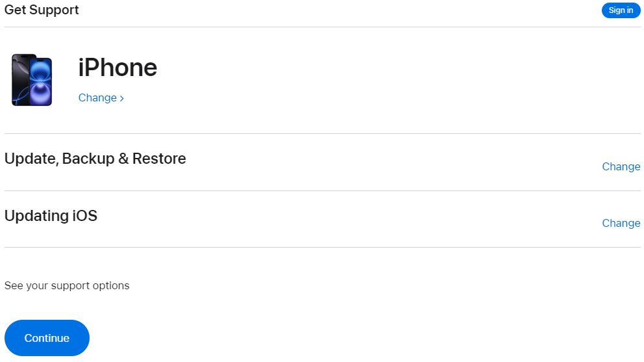Change the Update, Backup & Restore topic

(621, 166)
